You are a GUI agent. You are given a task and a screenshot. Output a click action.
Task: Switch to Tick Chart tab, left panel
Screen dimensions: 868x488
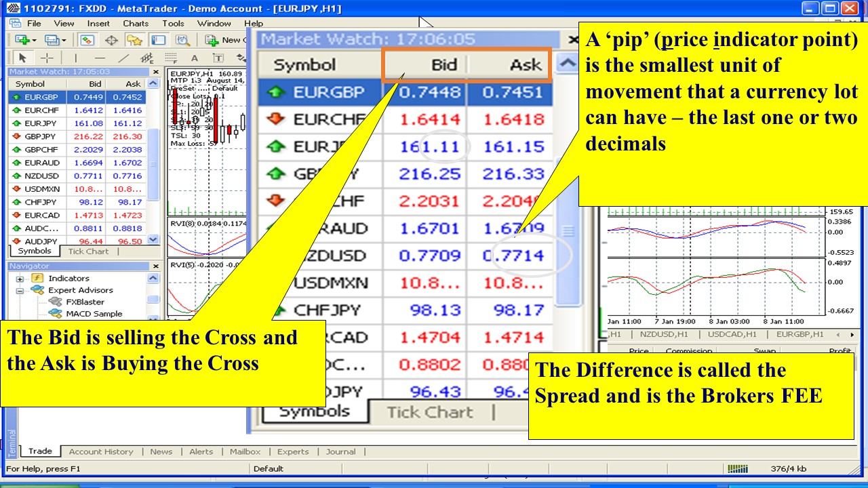(x=88, y=251)
